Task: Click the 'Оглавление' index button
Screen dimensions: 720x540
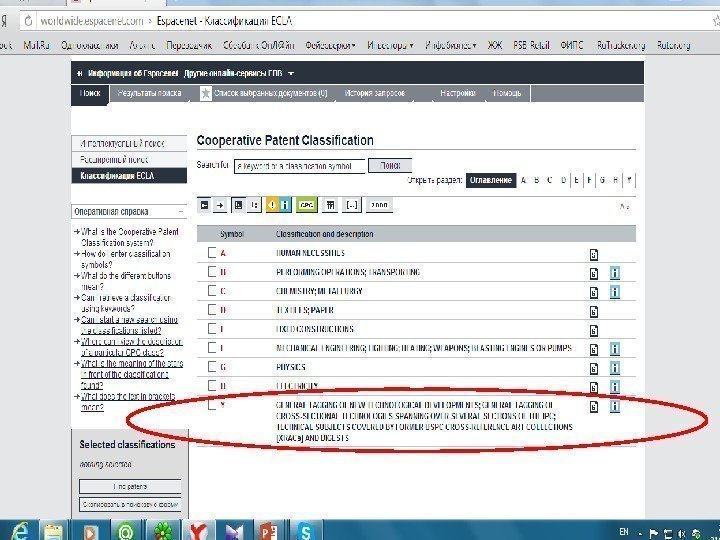Action: pos(490,180)
